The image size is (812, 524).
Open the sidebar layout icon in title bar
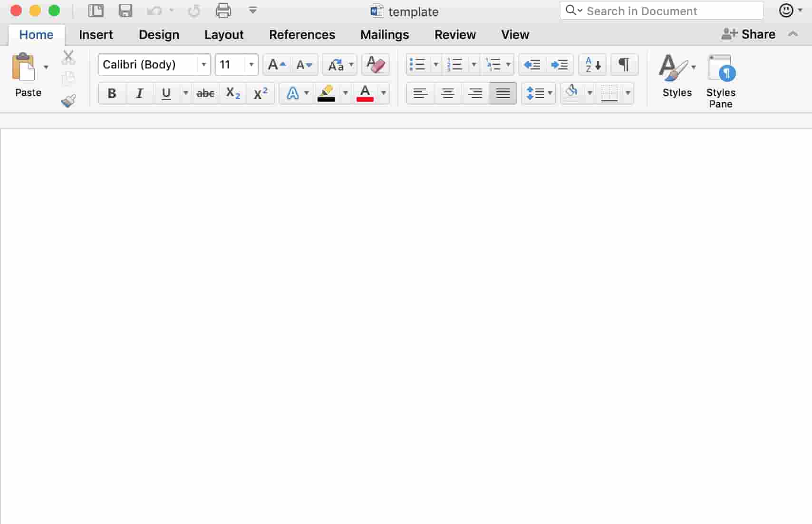click(x=96, y=10)
